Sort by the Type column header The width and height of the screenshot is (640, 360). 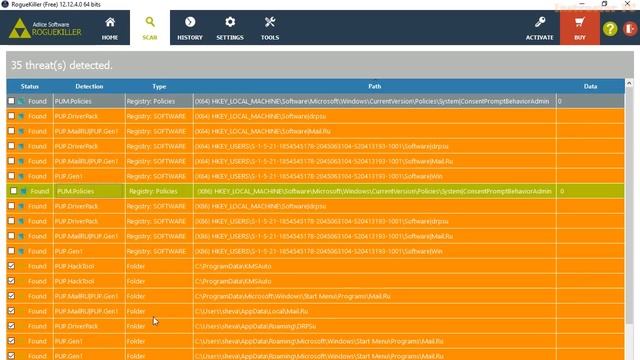coord(159,87)
